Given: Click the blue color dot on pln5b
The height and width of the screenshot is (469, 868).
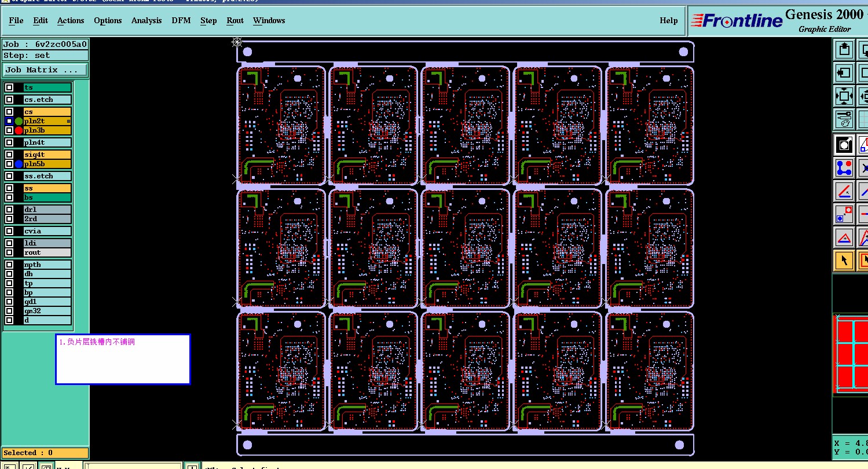Looking at the screenshot, I should (x=19, y=164).
